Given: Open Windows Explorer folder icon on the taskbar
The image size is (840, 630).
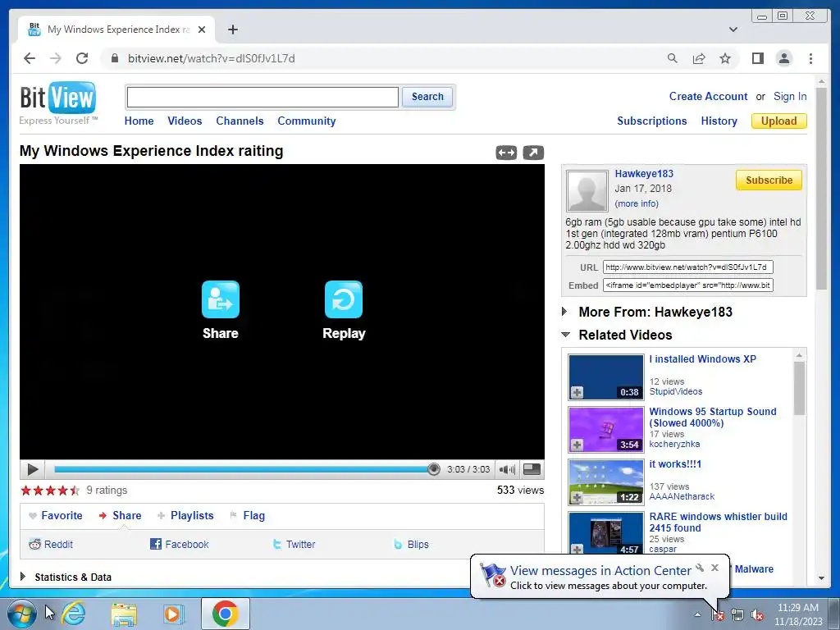Looking at the screenshot, I should point(124,614).
